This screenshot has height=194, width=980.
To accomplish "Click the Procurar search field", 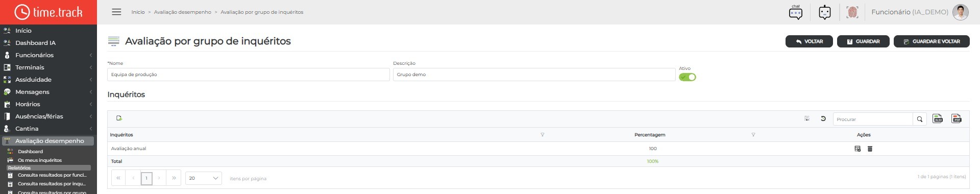I will coord(873,119).
